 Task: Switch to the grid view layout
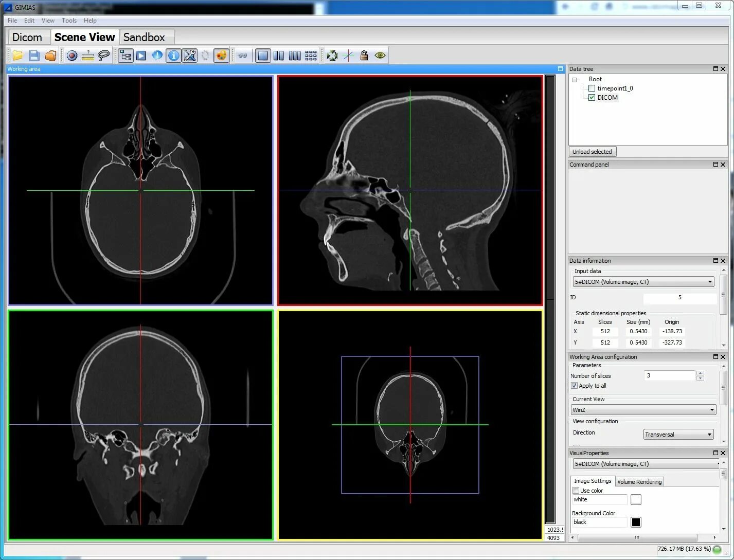311,56
